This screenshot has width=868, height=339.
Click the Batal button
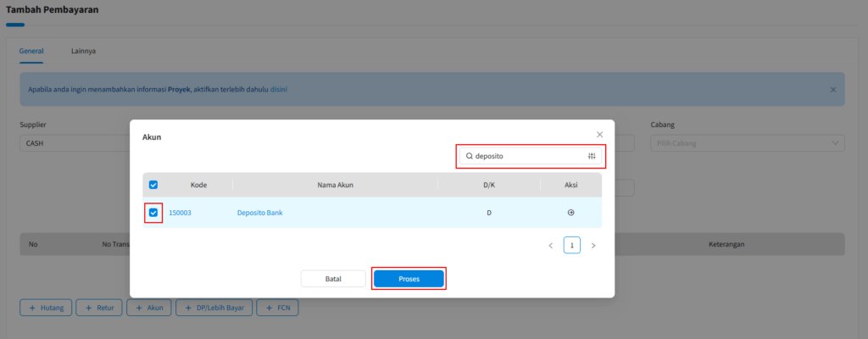tap(333, 279)
